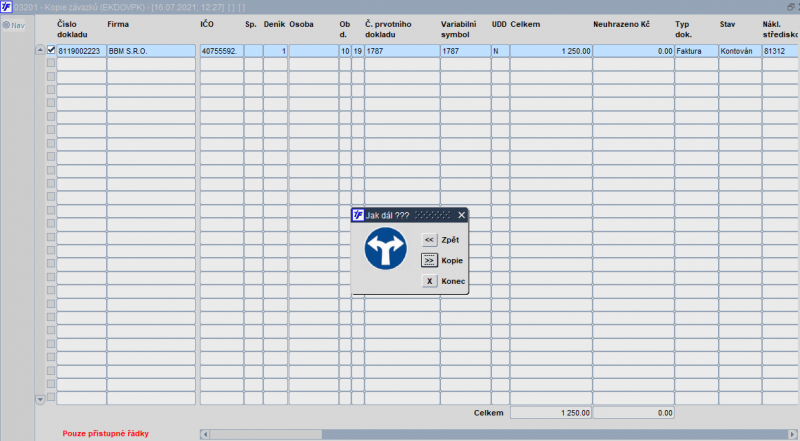The height and width of the screenshot is (441, 800).
Task: Tick the checkbox in the last table row
Action: point(51,397)
